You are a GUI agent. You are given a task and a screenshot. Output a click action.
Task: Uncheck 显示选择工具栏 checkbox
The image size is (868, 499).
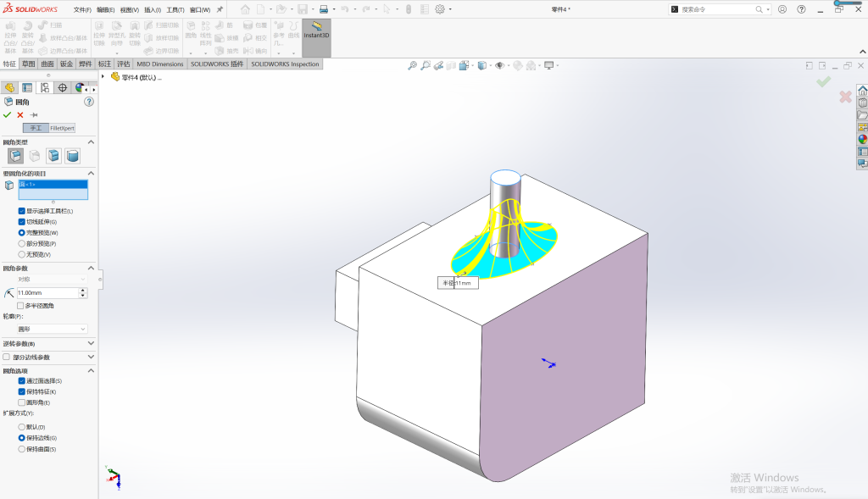tap(21, 211)
